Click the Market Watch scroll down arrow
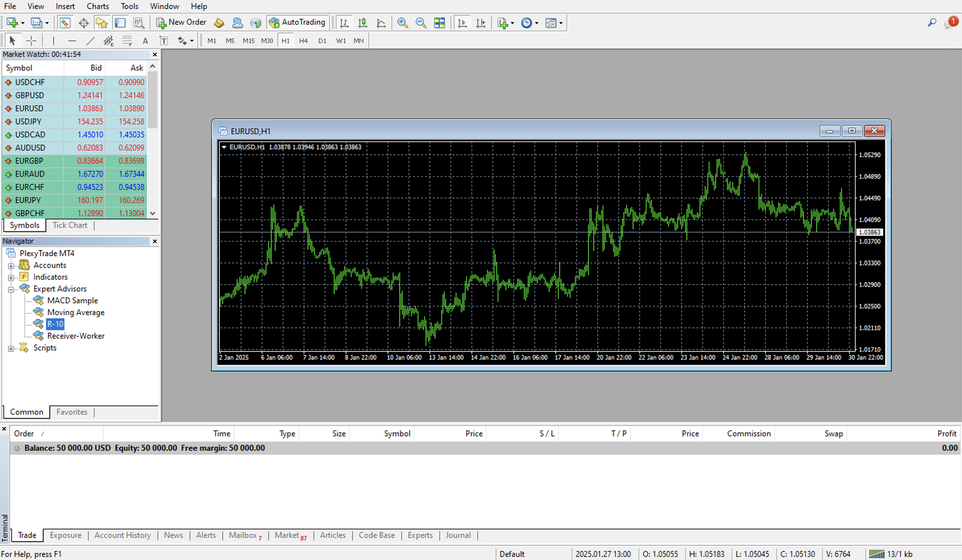The height and width of the screenshot is (560, 962). coord(153,213)
